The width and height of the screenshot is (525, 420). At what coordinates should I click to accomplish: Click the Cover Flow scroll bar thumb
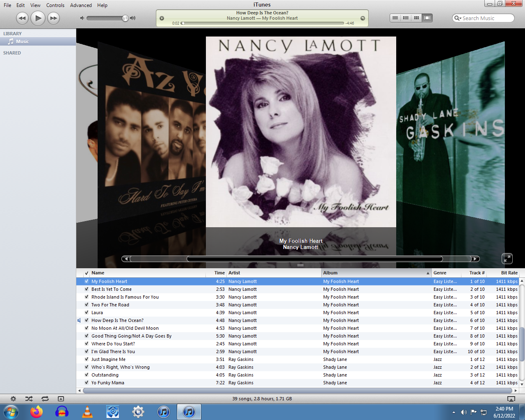point(315,259)
